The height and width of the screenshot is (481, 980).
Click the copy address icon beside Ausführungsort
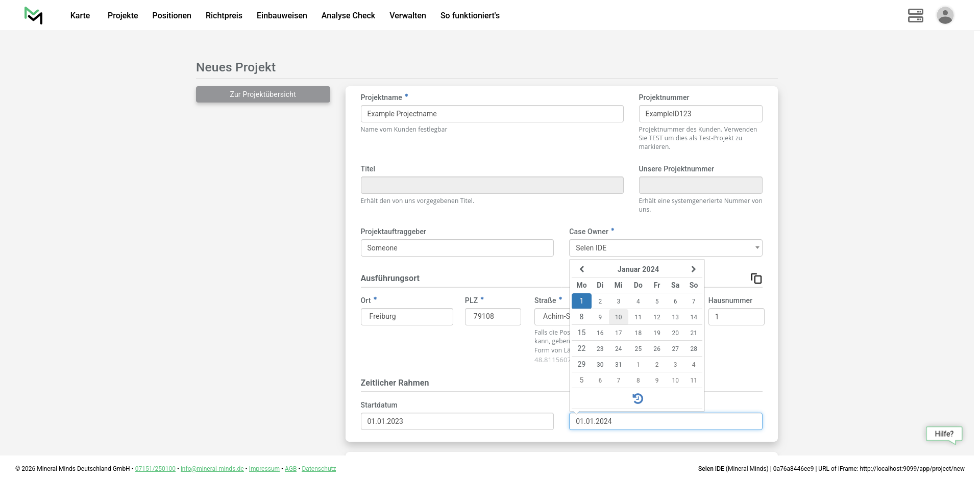pyautogui.click(x=756, y=279)
